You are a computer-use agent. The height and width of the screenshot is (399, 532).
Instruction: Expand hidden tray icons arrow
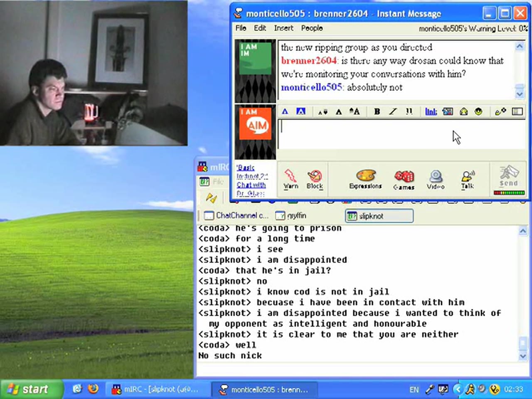(458, 389)
